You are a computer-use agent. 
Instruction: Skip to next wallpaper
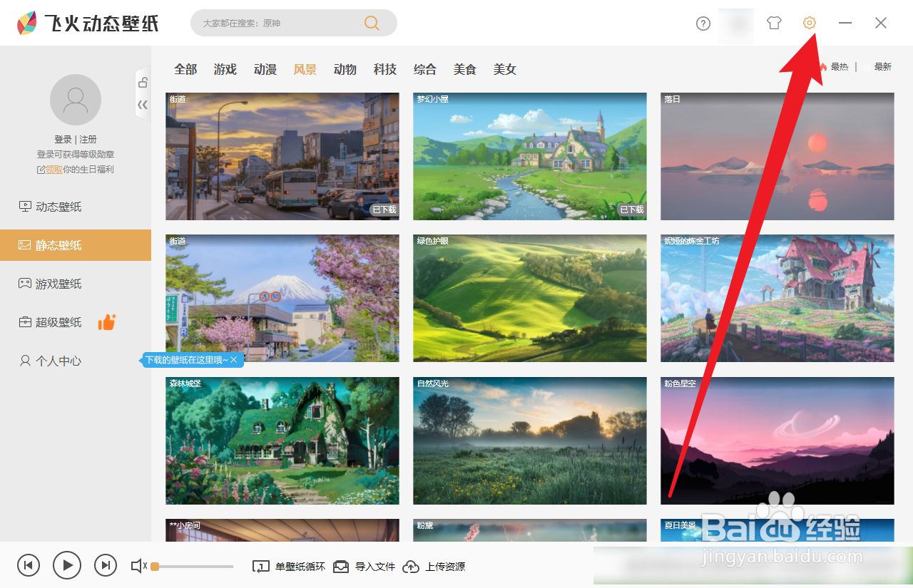(106, 566)
